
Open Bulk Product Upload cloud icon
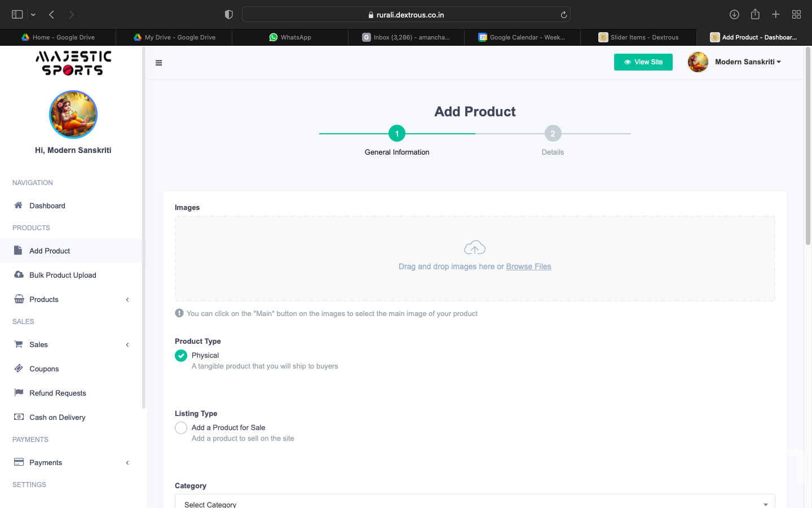click(19, 275)
